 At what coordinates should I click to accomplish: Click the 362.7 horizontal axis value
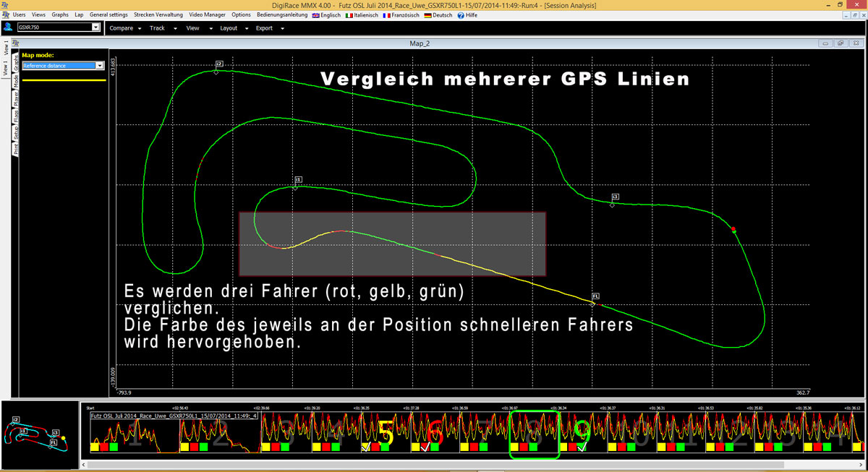click(x=802, y=393)
